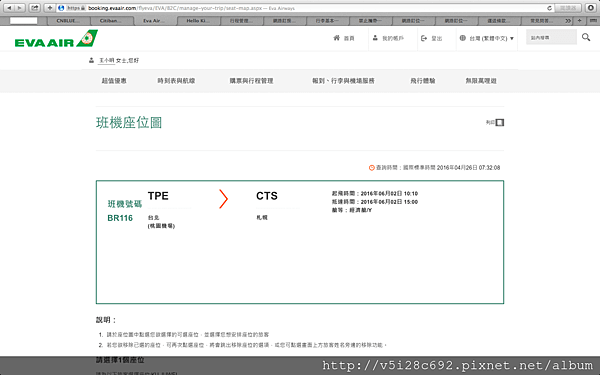Click the globe language icon
The height and width of the screenshot is (375, 600).
[463, 38]
